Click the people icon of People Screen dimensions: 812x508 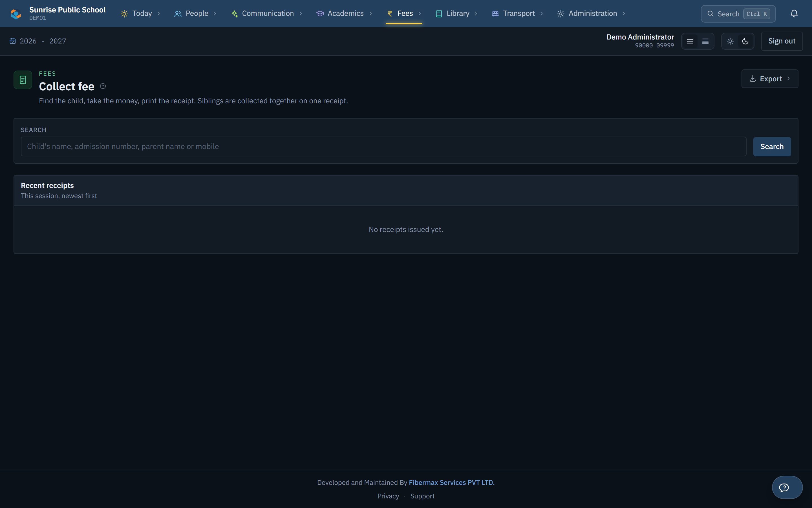pos(178,14)
